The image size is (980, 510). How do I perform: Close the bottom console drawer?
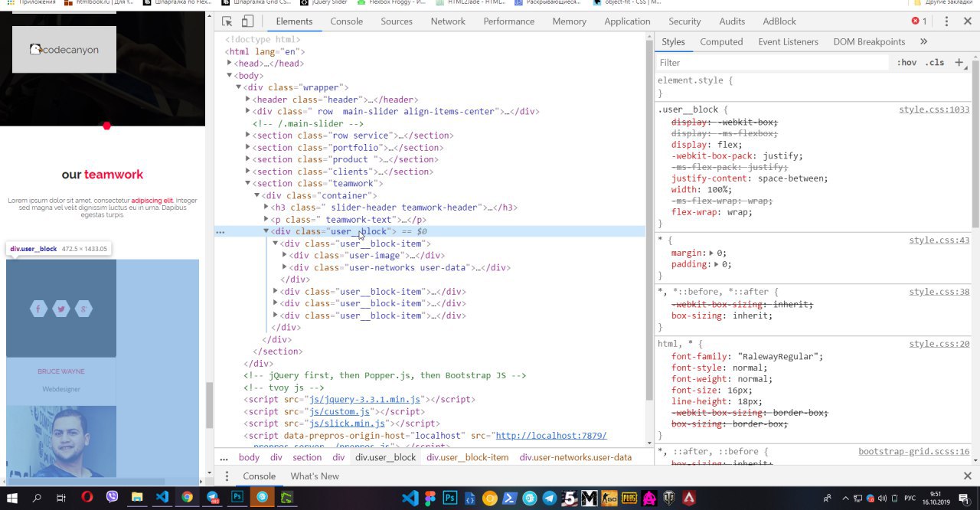coord(967,476)
